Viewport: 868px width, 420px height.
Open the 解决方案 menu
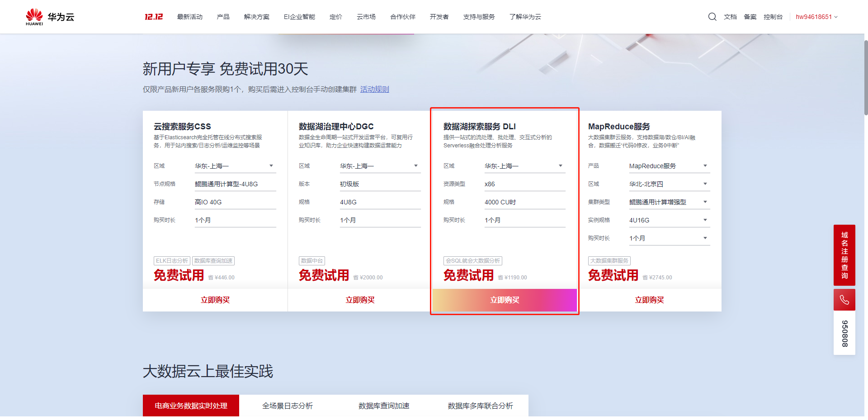coord(257,17)
